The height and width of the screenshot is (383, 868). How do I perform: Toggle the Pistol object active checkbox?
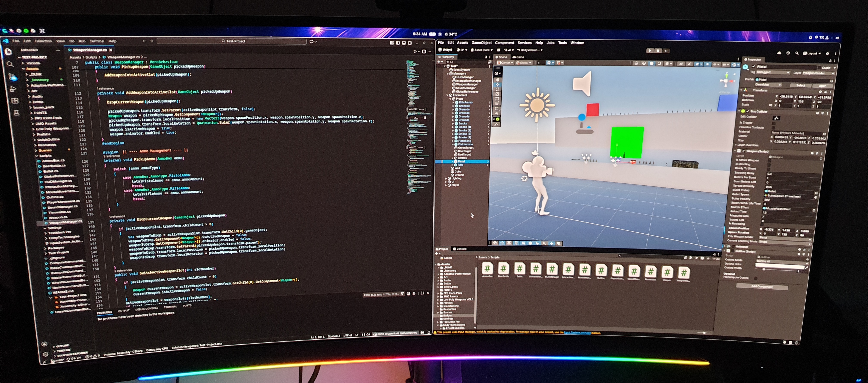pyautogui.click(x=753, y=66)
